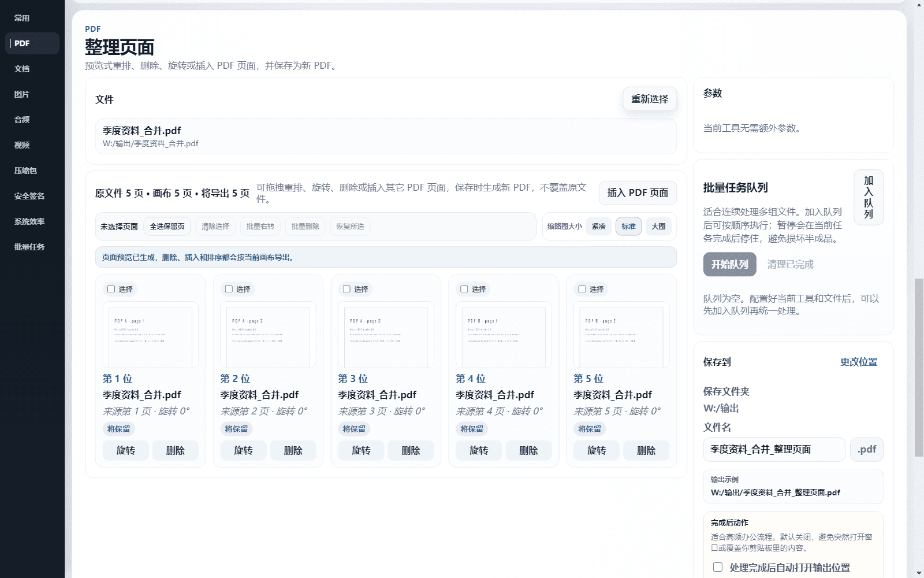Click the 未选择页面 status label
924x578 pixels.
(x=119, y=227)
